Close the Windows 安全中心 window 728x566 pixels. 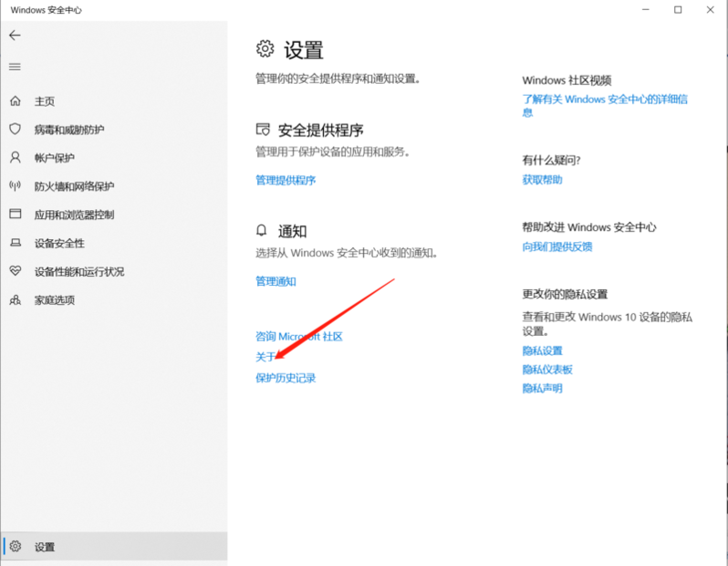coord(711,10)
